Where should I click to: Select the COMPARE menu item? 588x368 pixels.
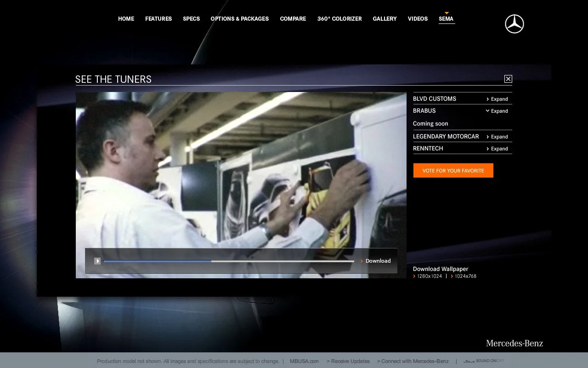pyautogui.click(x=293, y=19)
